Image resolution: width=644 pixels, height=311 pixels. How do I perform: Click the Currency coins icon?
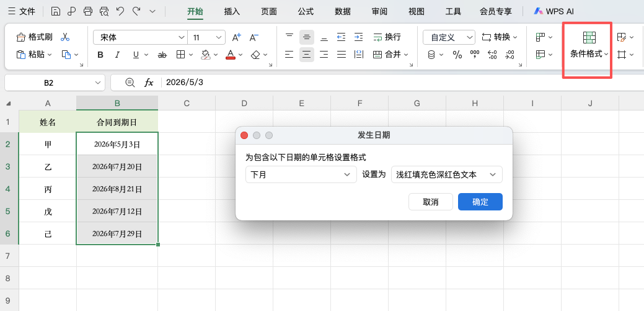click(x=431, y=55)
